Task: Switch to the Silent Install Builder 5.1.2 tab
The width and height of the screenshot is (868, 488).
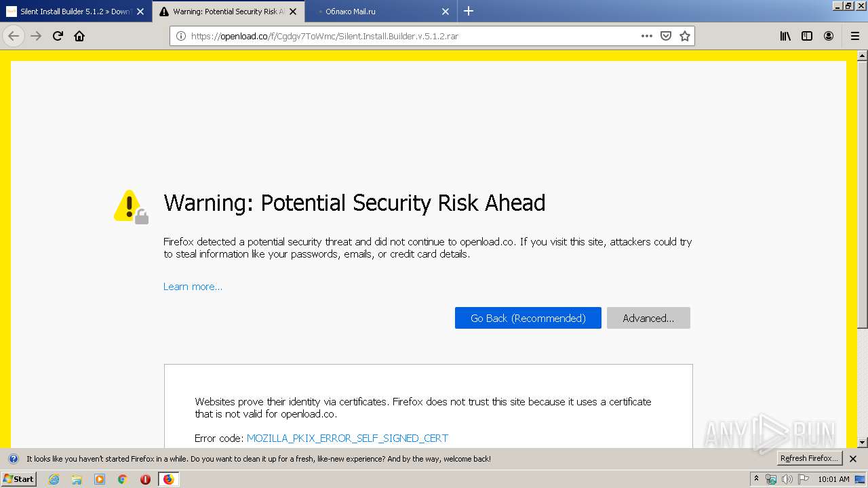Action: (x=76, y=12)
